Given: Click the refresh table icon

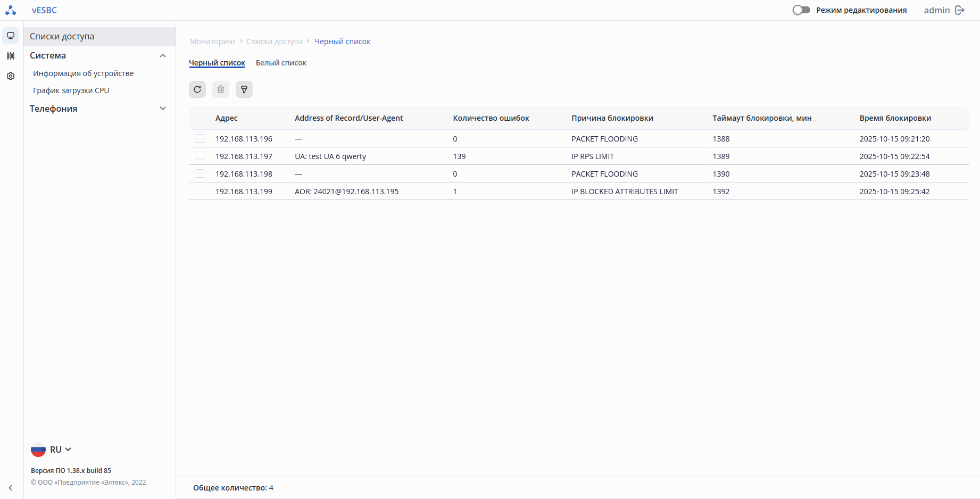Looking at the screenshot, I should 197,89.
